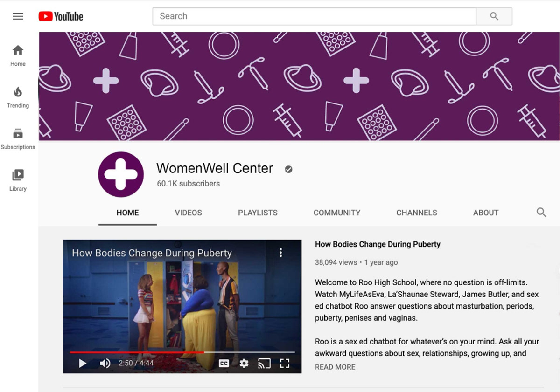
Task: Click the featured video thumbnail
Action: pos(182,306)
